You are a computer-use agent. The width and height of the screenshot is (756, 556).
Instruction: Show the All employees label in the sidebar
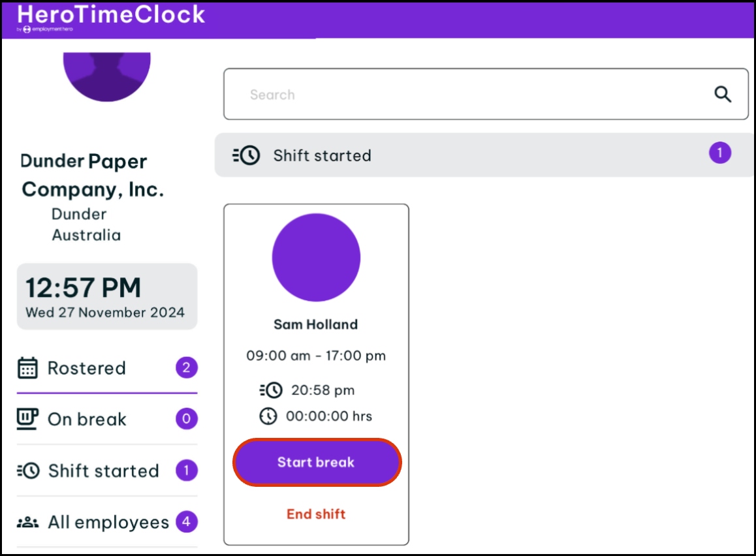coord(108,522)
